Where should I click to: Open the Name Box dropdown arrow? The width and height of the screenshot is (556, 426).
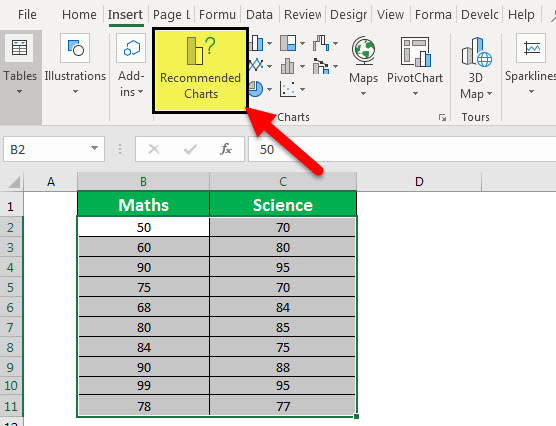tap(94, 148)
